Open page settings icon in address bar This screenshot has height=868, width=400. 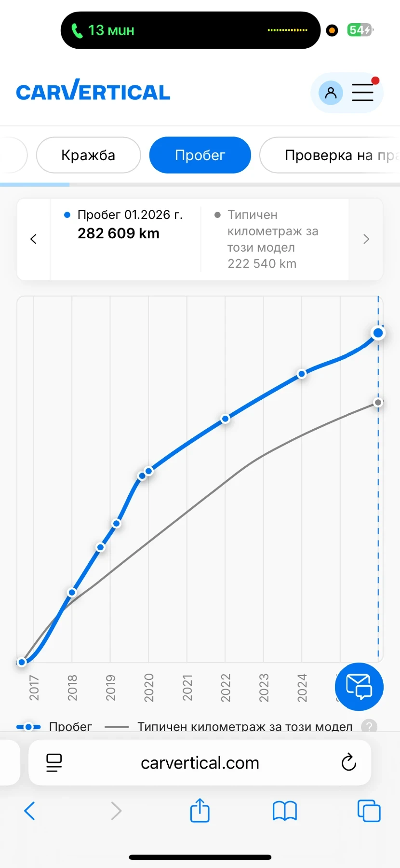54,763
